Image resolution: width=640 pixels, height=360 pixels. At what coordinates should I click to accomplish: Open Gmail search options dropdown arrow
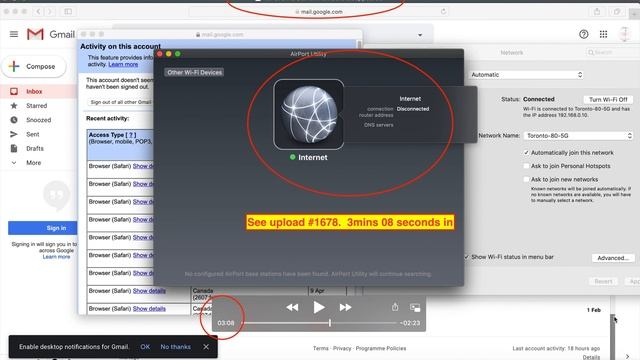pyautogui.click(x=420, y=35)
